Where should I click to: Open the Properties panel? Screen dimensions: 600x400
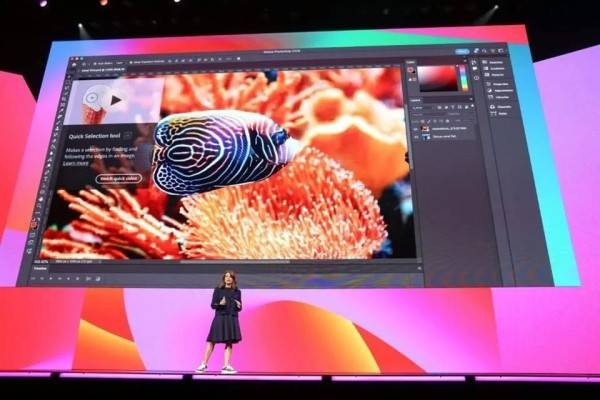click(497, 84)
